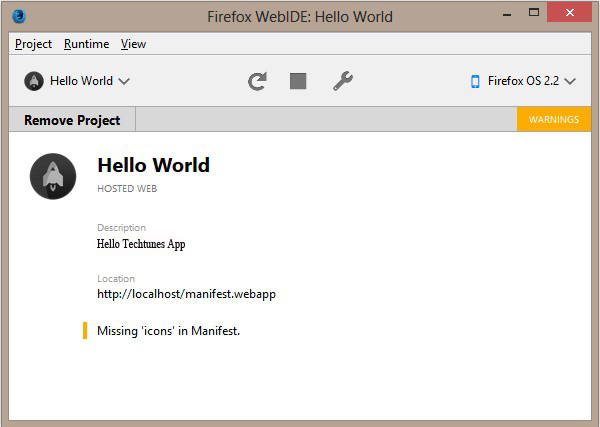Viewport: 600px width, 427px height.
Task: Click the Location label
Action: click(x=116, y=278)
